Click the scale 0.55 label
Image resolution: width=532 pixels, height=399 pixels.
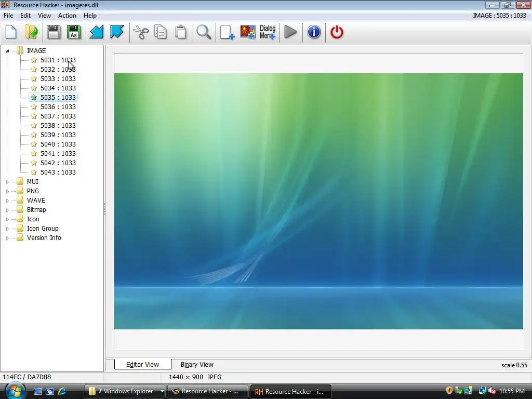[x=514, y=365]
